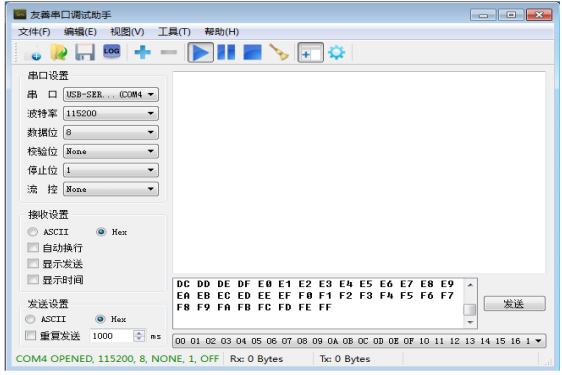Click the send box scrollbar up arrow
This screenshot has width=562, height=375.
[470, 285]
